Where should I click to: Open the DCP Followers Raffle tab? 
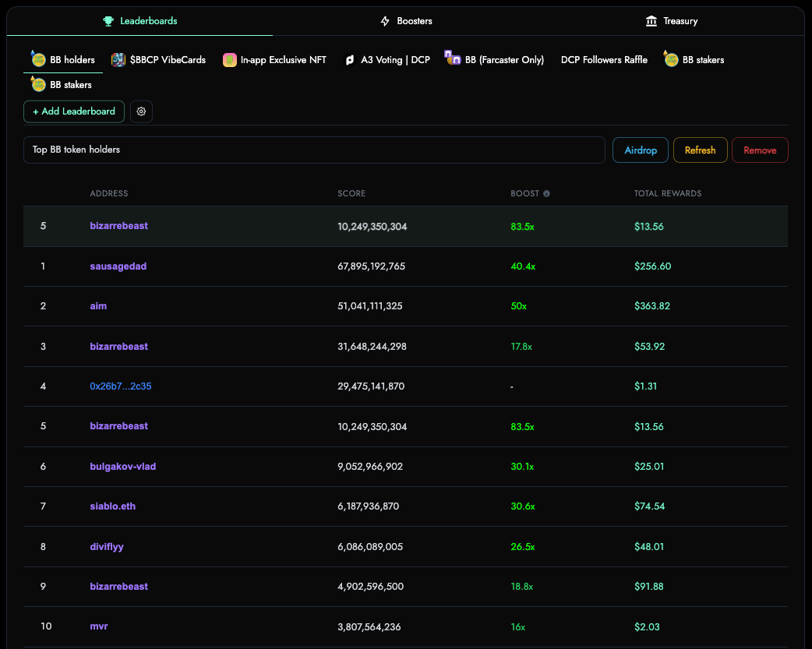[x=605, y=60]
